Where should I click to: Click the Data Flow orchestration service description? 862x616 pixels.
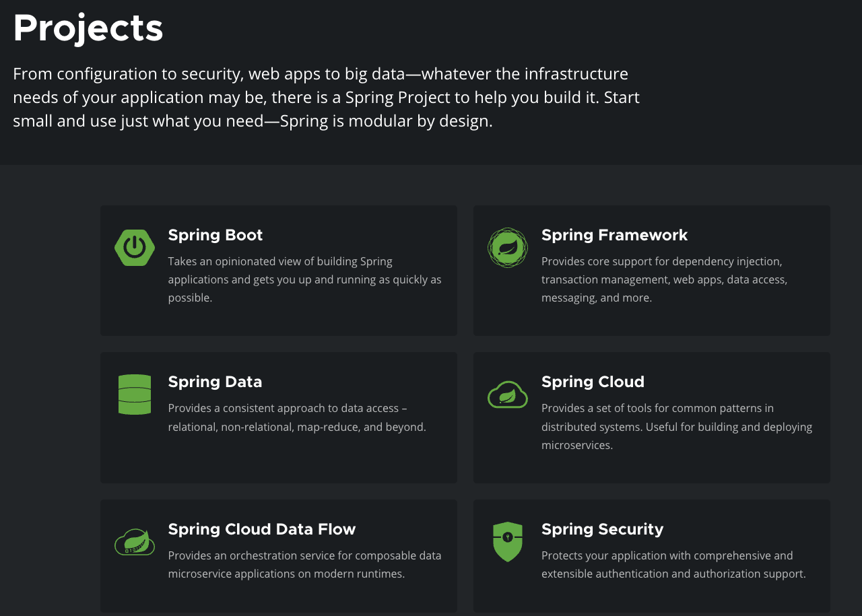pyautogui.click(x=304, y=565)
